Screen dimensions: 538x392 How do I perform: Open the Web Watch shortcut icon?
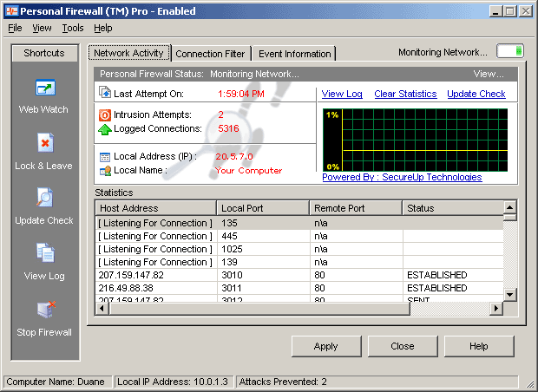pyautogui.click(x=45, y=88)
